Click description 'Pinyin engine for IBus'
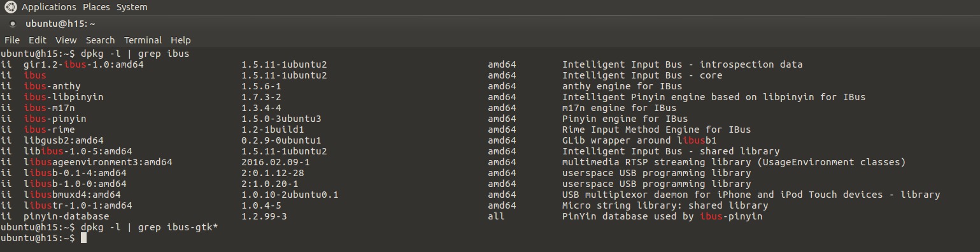The image size is (980, 252). (x=625, y=119)
